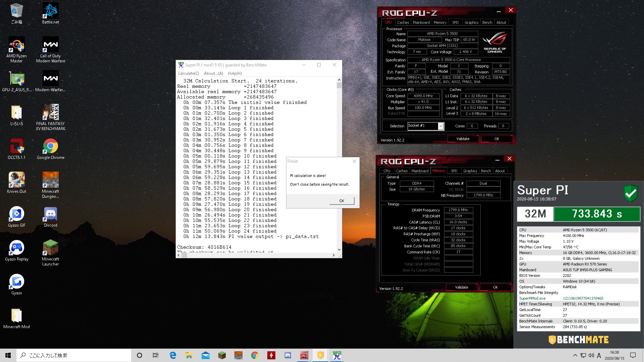Click OK in the upper CPU-Z window
644x362 pixels.
497,139
